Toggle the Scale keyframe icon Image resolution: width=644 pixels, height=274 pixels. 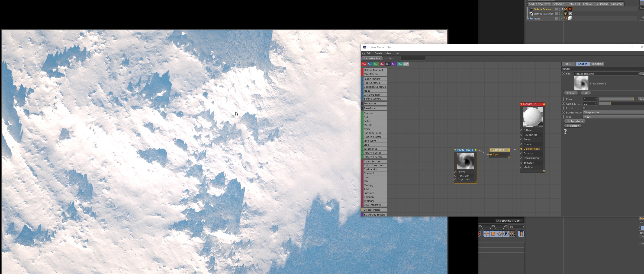tap(493, 234)
